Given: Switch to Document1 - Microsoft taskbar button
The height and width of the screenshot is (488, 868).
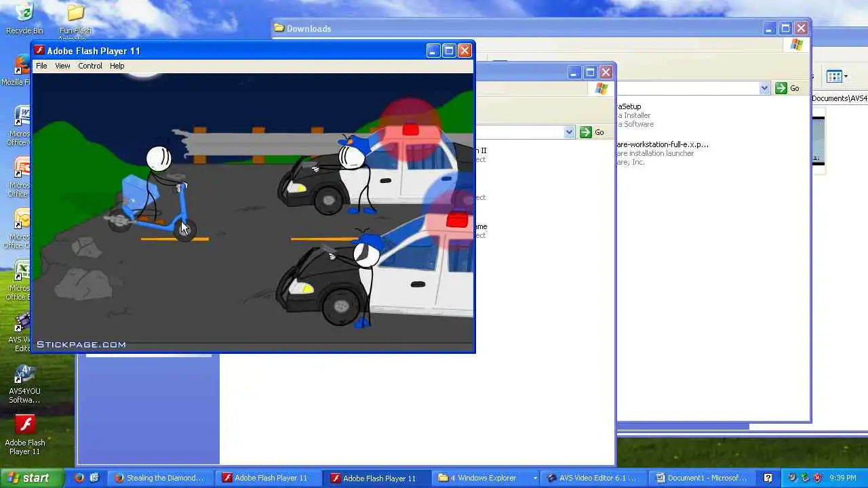Looking at the screenshot, I should point(701,478).
